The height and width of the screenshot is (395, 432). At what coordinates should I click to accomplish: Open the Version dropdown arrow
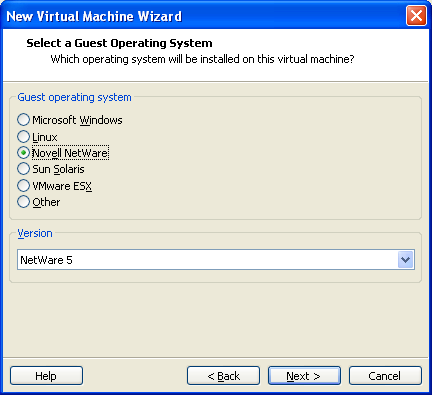pos(406,259)
